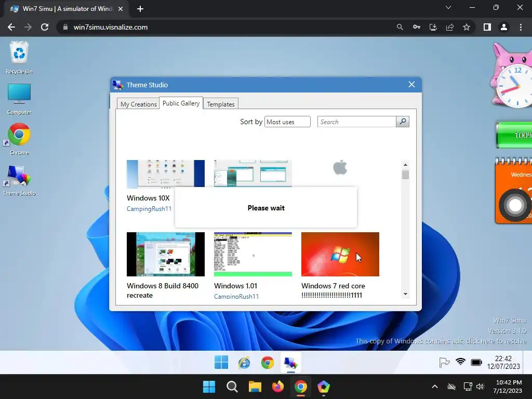Viewport: 532px width, 399px height.
Task: Click the simulated battery tray icon
Action: [x=476, y=362]
